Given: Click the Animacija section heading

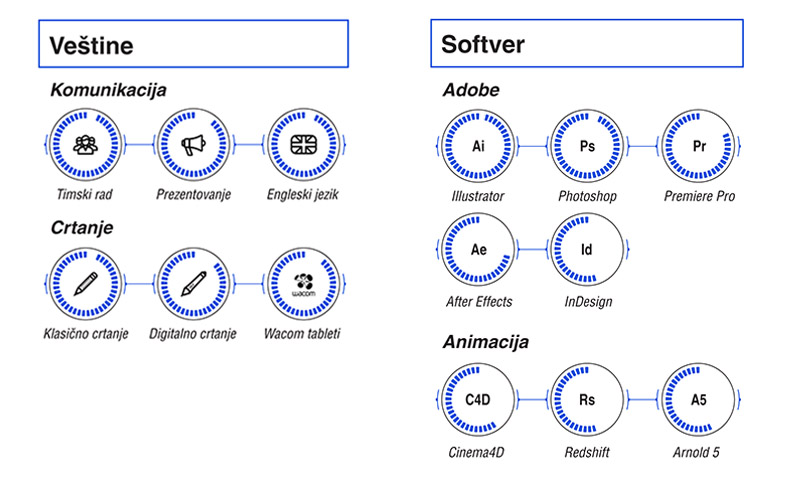Looking at the screenshot, I should (x=485, y=342).
